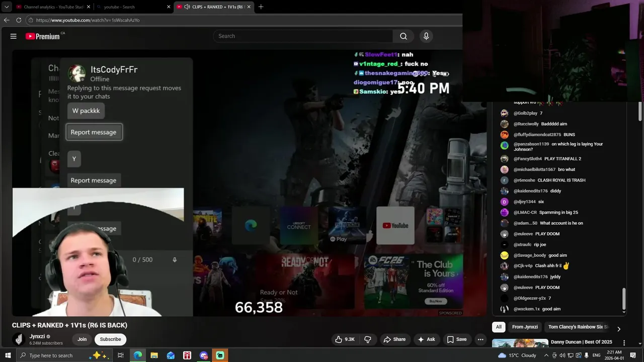
Task: Open the 15°C Cloudy weather widget
Action: click(518, 355)
